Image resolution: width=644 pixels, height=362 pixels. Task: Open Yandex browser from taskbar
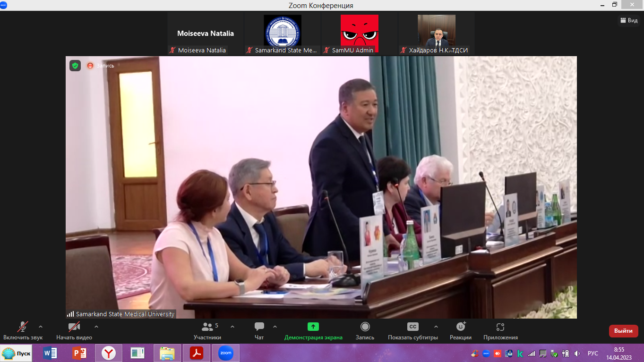coord(109,353)
